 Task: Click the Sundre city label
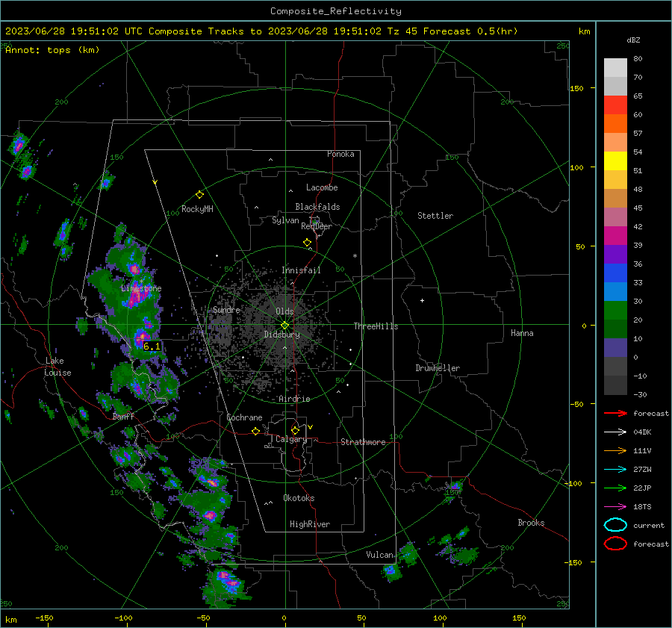[226, 309]
